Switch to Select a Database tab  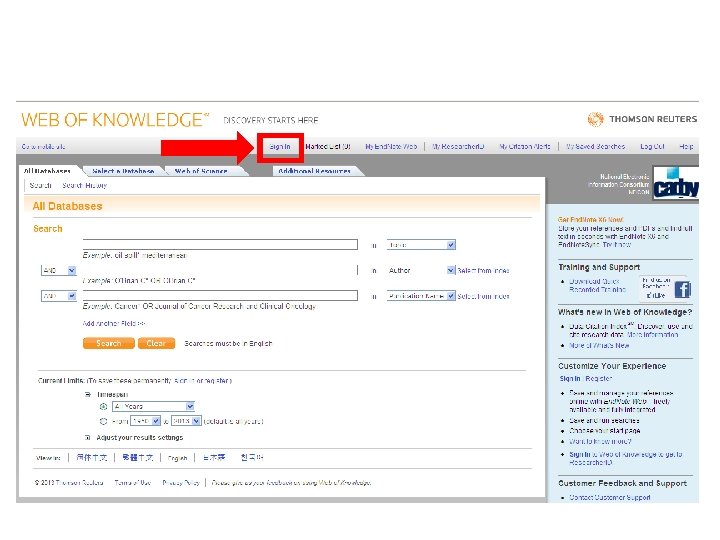[x=123, y=171]
